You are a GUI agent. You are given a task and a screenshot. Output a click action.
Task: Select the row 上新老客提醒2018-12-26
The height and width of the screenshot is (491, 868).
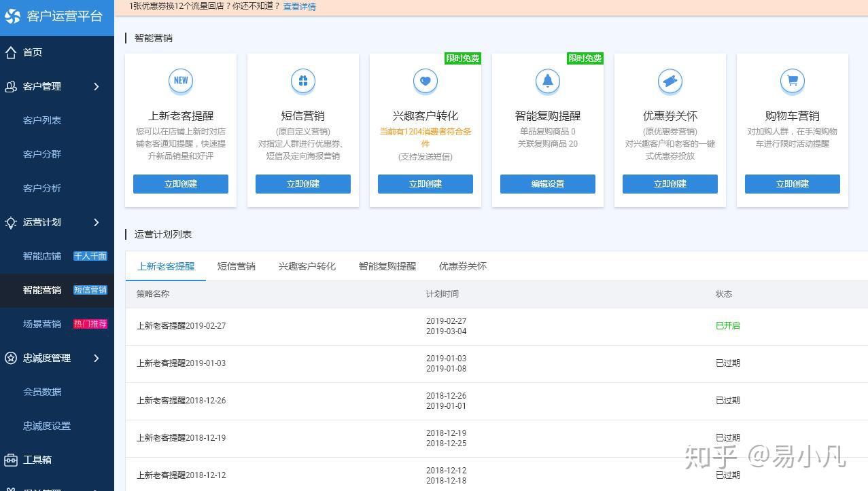pos(497,401)
